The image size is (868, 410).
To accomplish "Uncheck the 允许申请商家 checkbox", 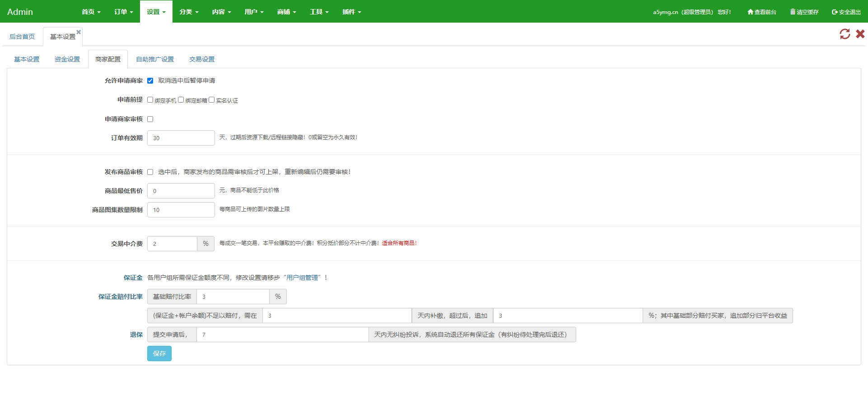I will pyautogui.click(x=150, y=81).
